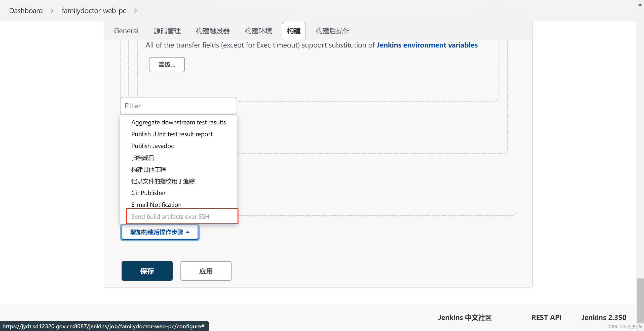Select the 构建环境 tab

[x=258, y=30]
